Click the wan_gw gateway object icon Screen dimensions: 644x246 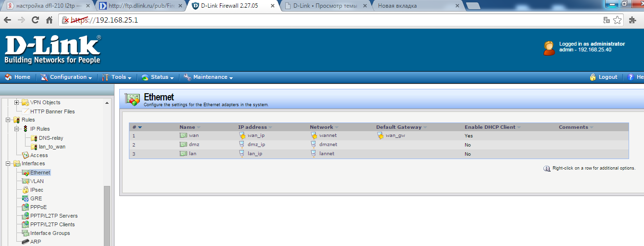tap(380, 135)
